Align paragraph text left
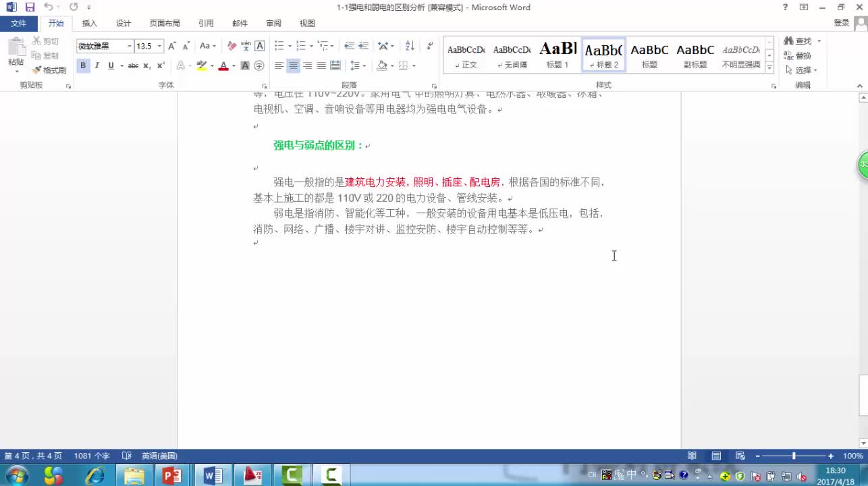868x486 pixels. (279, 65)
